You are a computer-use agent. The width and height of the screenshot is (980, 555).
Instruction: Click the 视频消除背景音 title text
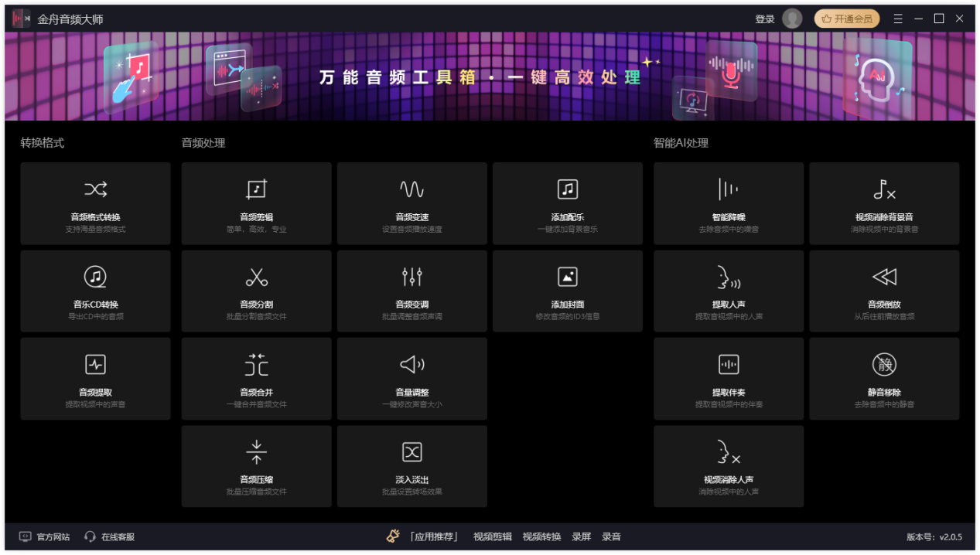(884, 217)
